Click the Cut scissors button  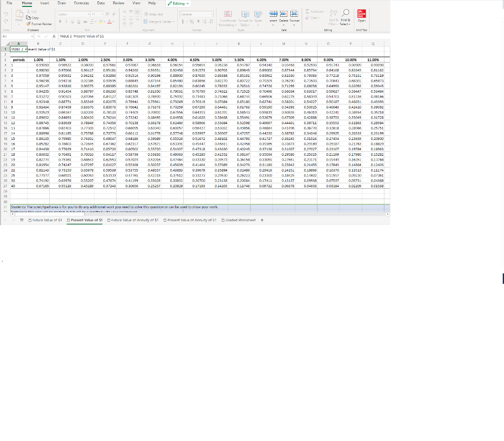(31, 12)
